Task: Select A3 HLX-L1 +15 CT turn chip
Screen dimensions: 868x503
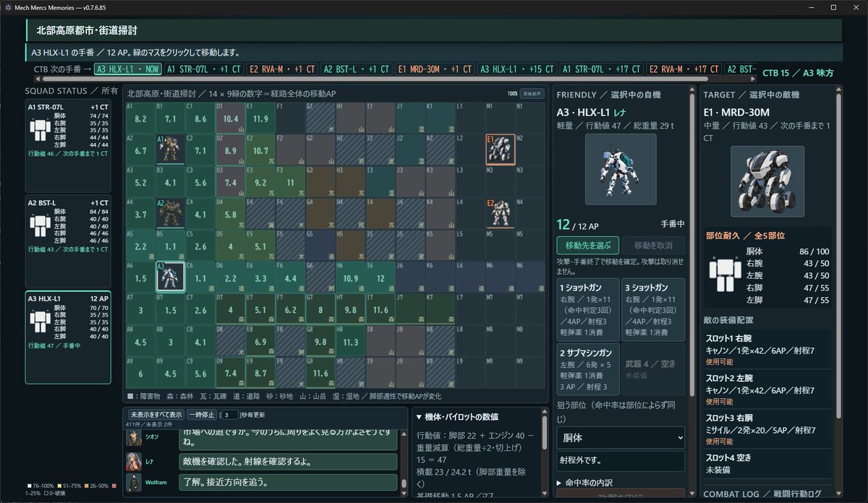Action: click(x=517, y=69)
